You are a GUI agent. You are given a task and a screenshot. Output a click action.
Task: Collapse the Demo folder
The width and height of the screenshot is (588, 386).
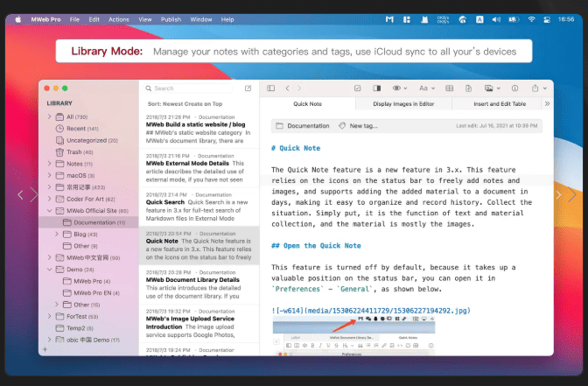49,270
